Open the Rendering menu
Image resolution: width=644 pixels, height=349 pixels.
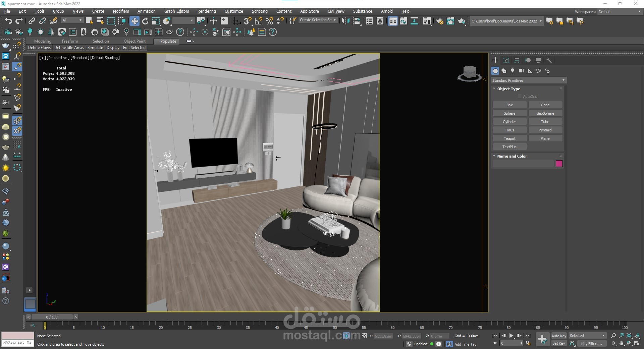(x=207, y=11)
